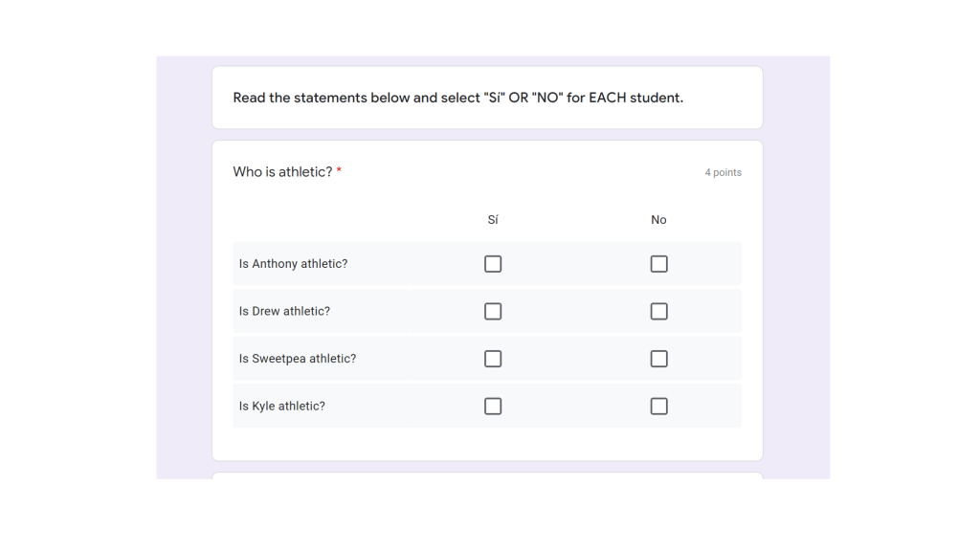Click the '4 points' label
This screenshot has height=551, width=980.
(723, 173)
